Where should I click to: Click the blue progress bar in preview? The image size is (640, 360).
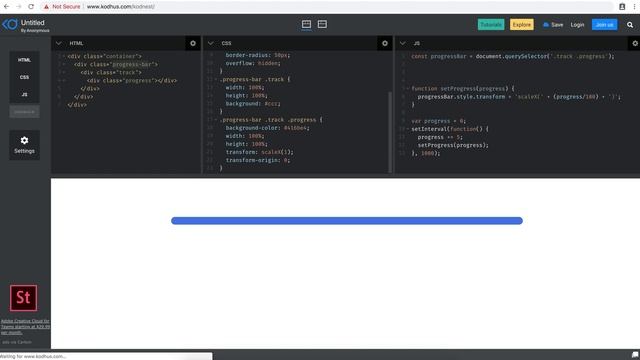tap(347, 221)
